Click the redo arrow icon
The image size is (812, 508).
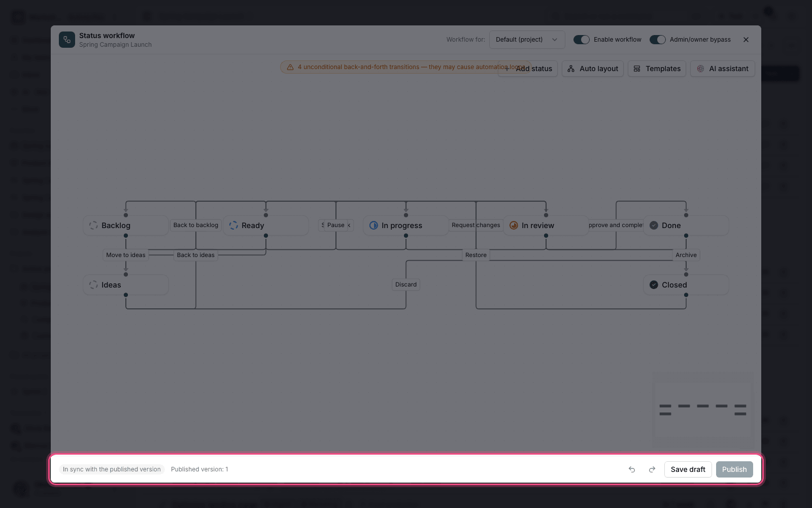coord(652,469)
